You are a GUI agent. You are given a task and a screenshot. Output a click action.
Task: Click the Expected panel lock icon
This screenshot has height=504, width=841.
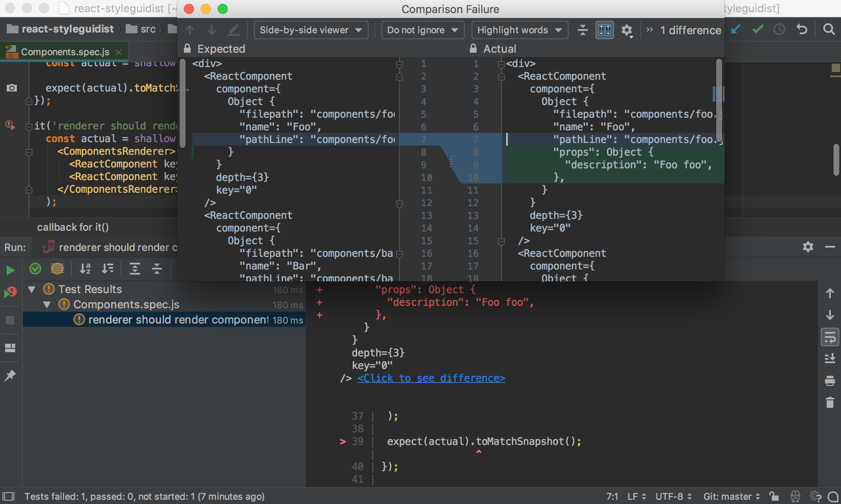[x=191, y=49]
